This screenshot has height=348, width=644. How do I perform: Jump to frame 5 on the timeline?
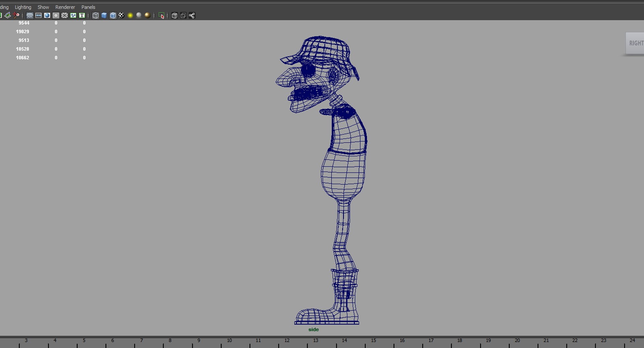tap(84, 341)
